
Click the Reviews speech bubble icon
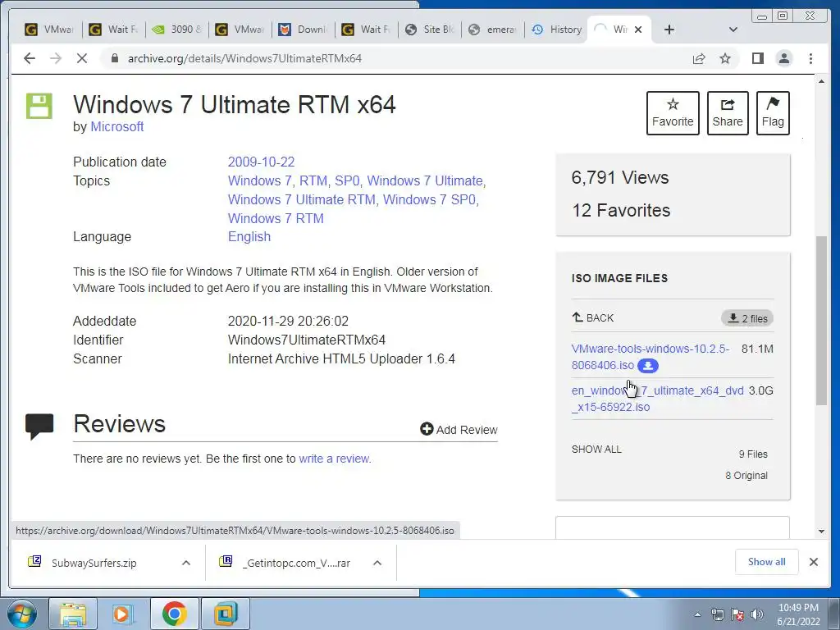click(39, 427)
